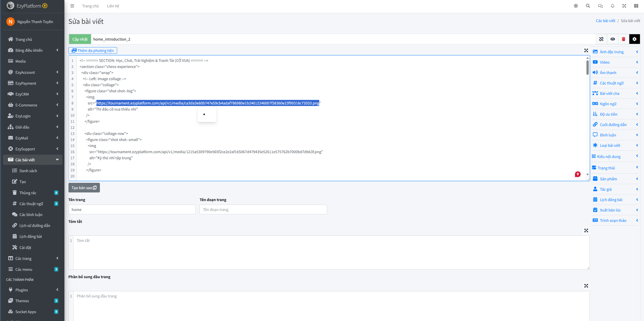Image resolution: width=644 pixels, height=321 pixels.
Task: Open Danh sách in sidebar
Action: coord(28,171)
